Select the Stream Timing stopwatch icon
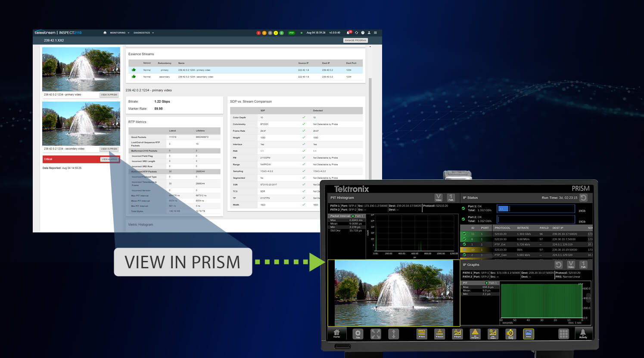The width and height of the screenshot is (644, 358). click(510, 333)
